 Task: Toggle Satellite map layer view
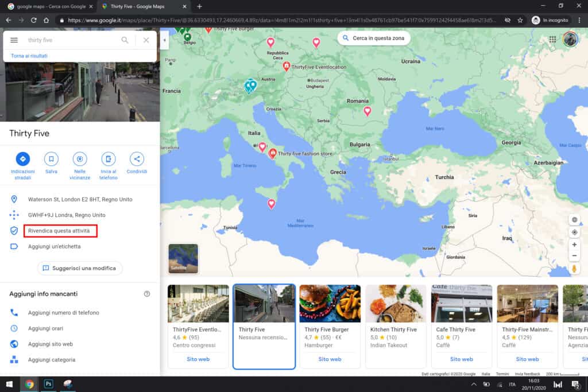click(x=183, y=258)
